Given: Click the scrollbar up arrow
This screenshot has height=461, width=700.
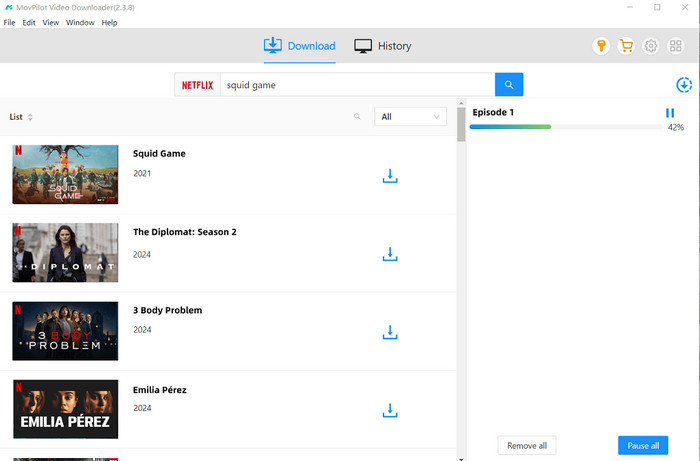Looking at the screenshot, I should [x=461, y=103].
